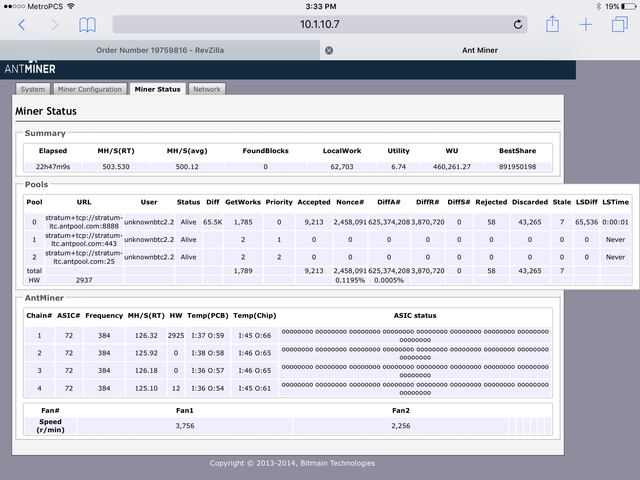Select chain 1 HW value 2925

point(176,336)
